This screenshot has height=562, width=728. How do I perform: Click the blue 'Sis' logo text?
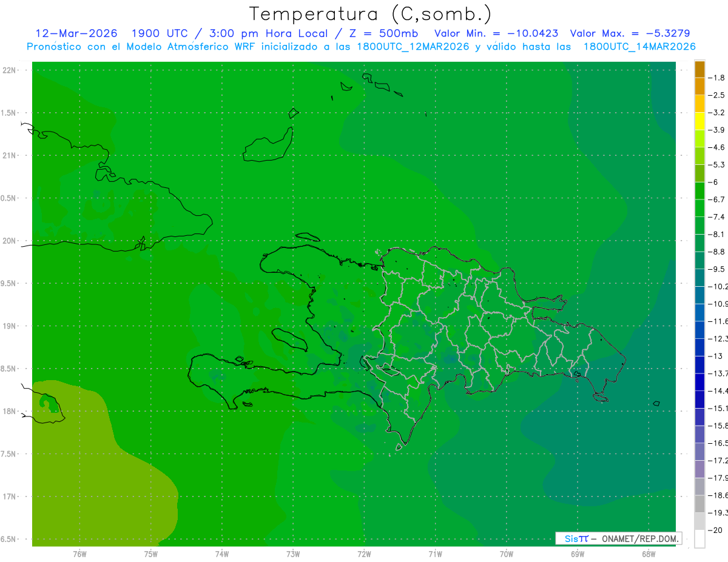pyautogui.click(x=571, y=538)
